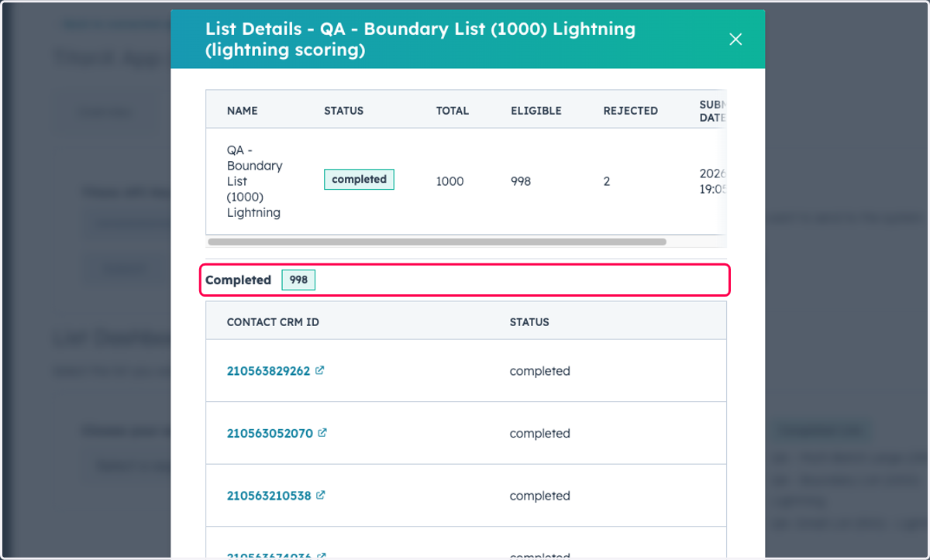Click completed status in 210563052070 row

[539, 434]
